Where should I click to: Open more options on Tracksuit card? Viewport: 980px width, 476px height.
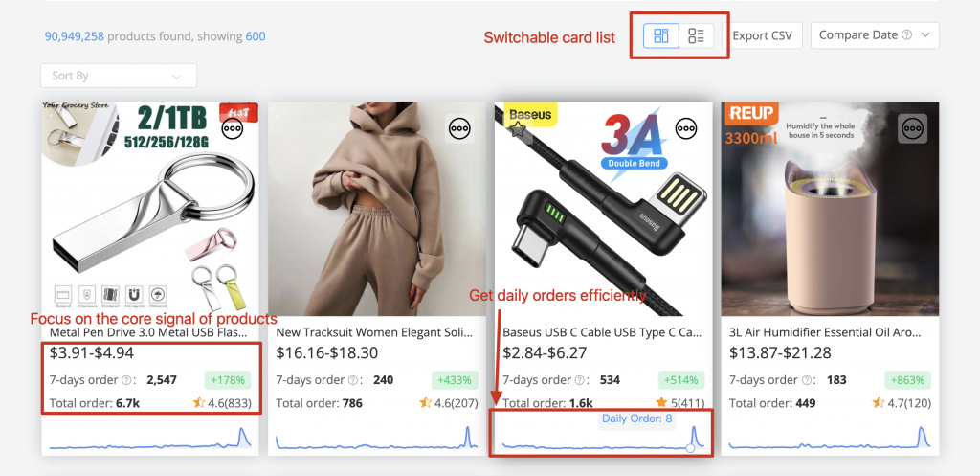458,129
